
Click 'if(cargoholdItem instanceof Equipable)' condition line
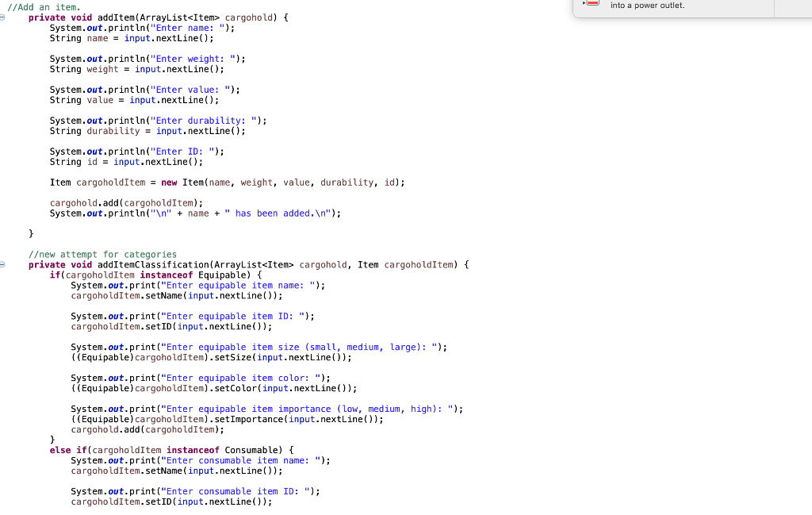pyautogui.click(x=155, y=275)
